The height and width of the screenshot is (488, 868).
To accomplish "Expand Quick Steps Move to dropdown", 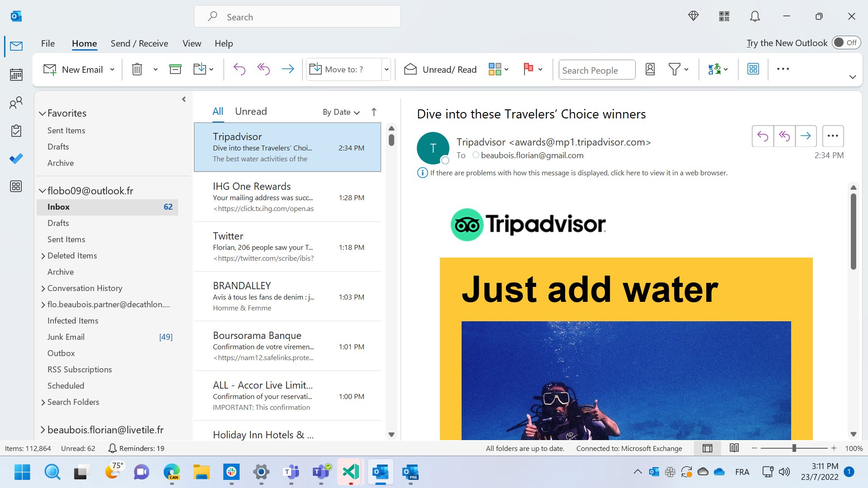I will (x=387, y=70).
